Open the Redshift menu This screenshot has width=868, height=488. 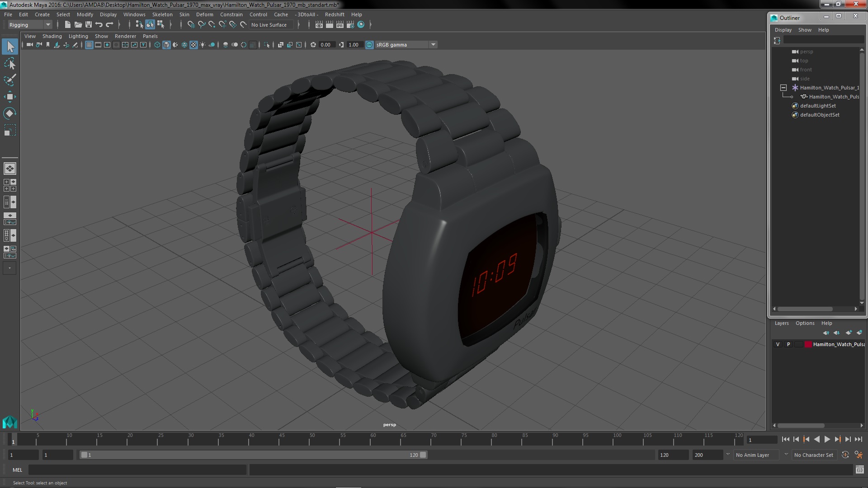335,14
